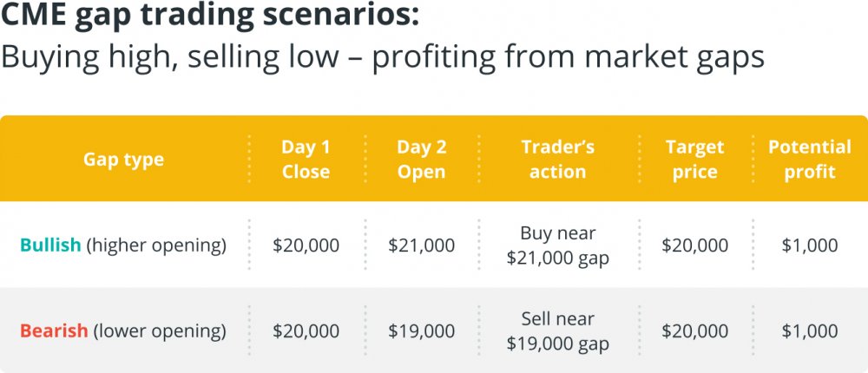Select the 'Day 1 Close' header
The height and width of the screenshot is (373, 868).
coord(306,160)
